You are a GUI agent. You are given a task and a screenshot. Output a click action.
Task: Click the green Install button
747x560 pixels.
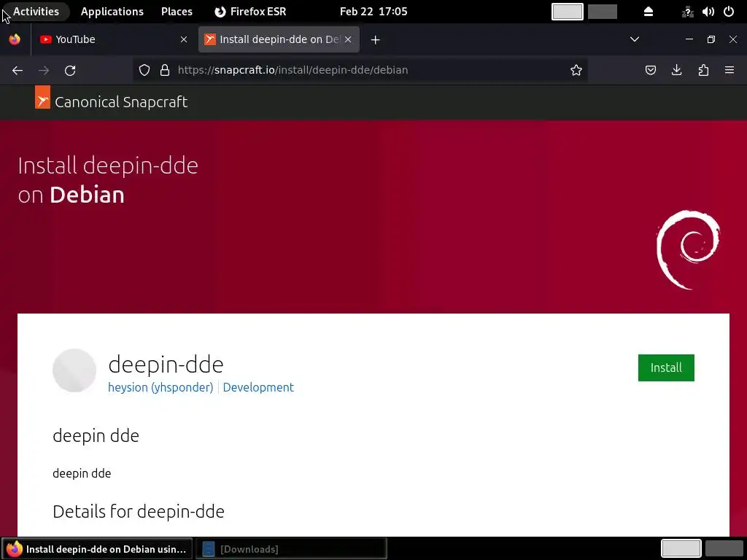pos(666,367)
